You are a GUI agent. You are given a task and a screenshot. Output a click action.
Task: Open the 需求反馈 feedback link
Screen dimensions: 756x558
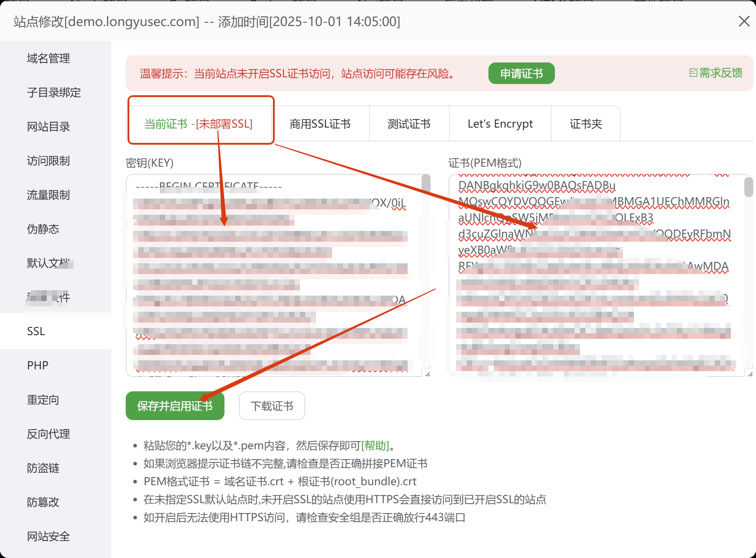pyautogui.click(x=716, y=73)
